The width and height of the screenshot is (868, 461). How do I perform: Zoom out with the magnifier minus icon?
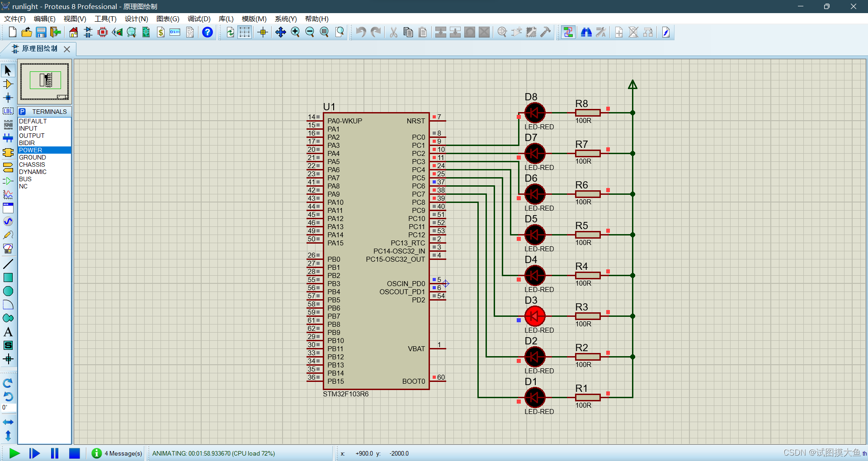(x=310, y=32)
